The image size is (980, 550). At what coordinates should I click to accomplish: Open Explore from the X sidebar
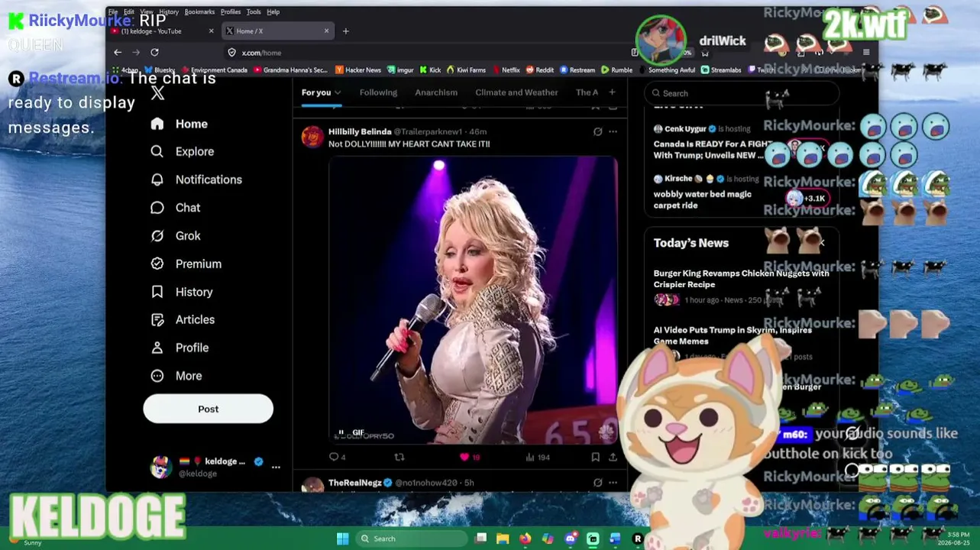tap(183, 151)
